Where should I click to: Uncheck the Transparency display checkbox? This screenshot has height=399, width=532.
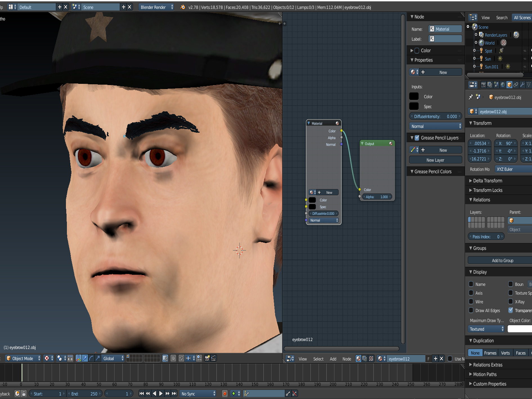point(511,310)
